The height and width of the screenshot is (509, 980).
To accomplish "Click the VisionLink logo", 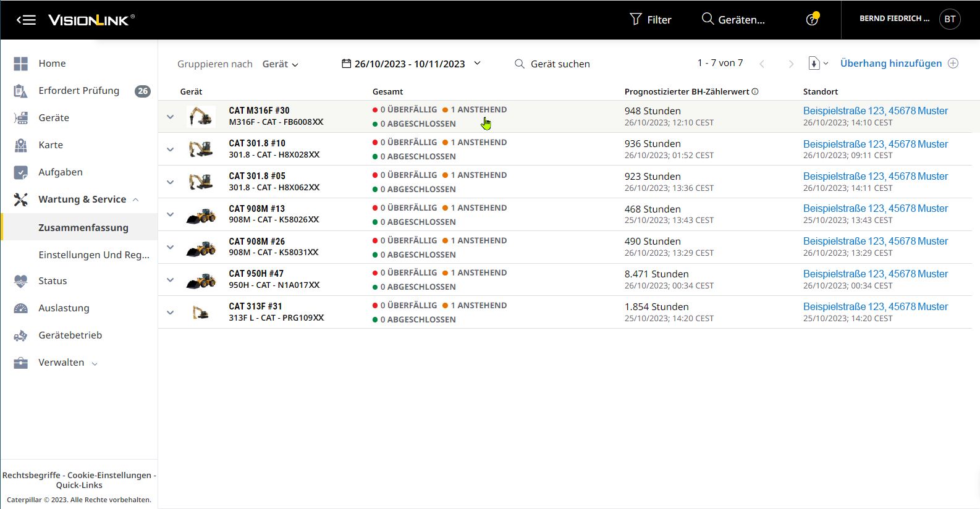I will click(91, 20).
